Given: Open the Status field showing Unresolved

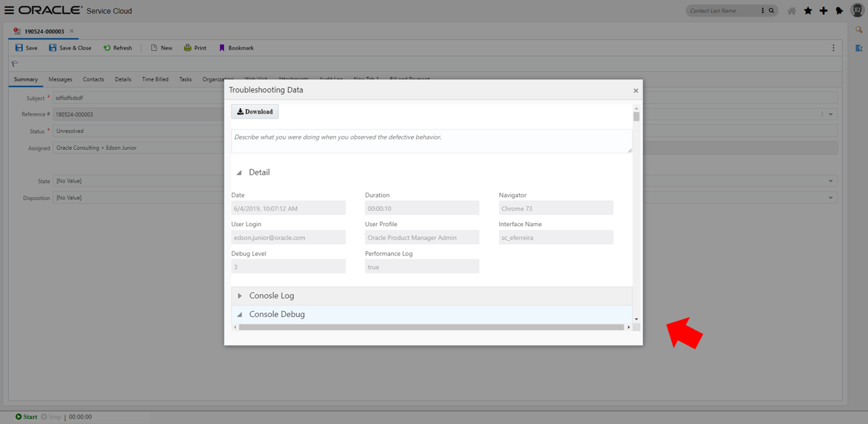Looking at the screenshot, I should click(138, 131).
